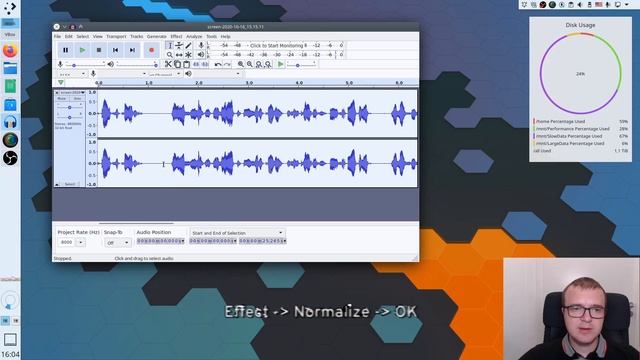Adjust the recording volume slider
Viewport: 640px width, 360px height.
point(85,64)
